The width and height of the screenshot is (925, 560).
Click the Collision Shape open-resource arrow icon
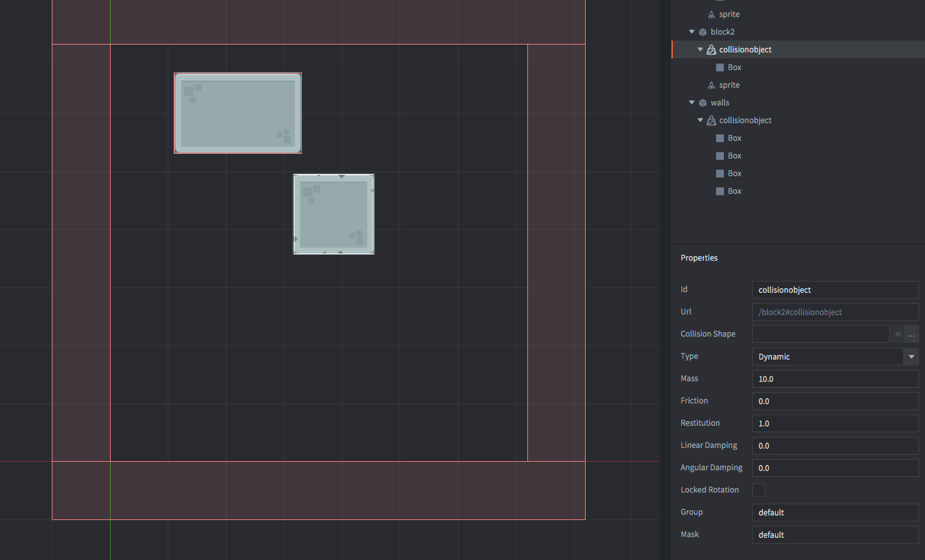click(x=897, y=334)
